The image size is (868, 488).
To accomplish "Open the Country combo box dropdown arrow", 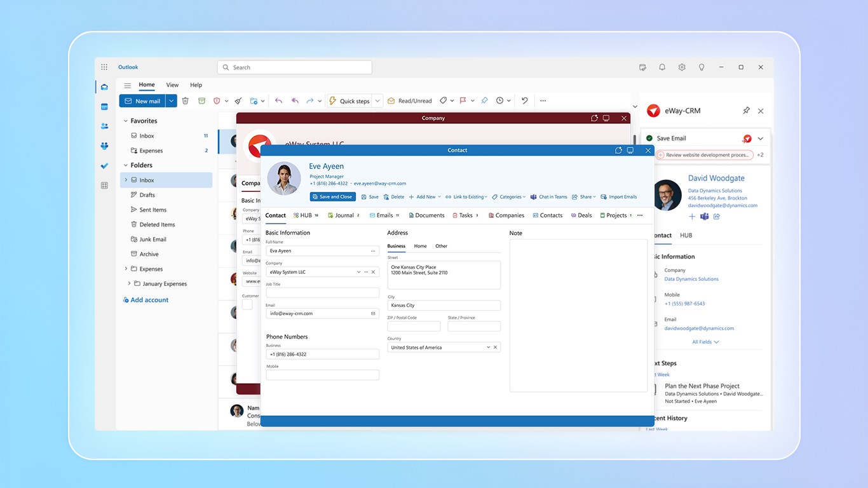I will 488,348.
